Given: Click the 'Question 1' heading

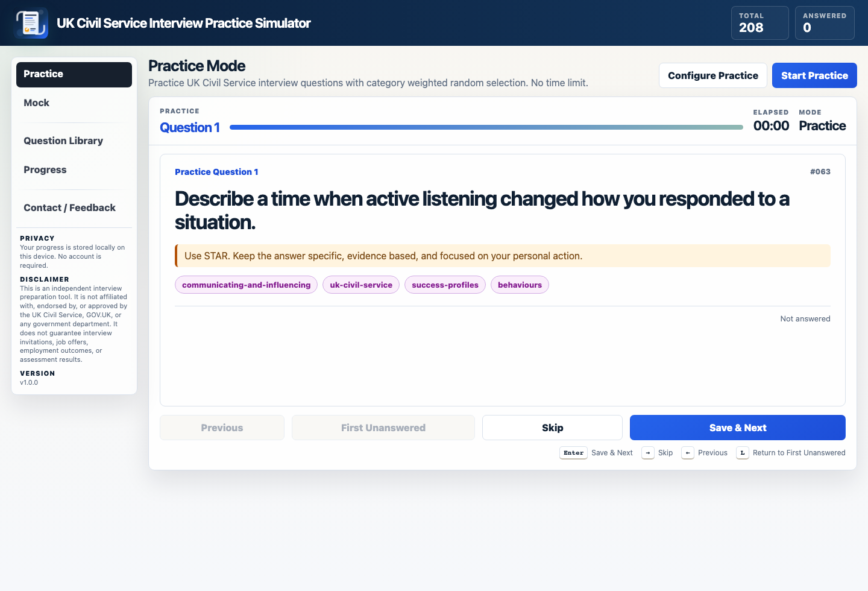Looking at the screenshot, I should point(190,127).
